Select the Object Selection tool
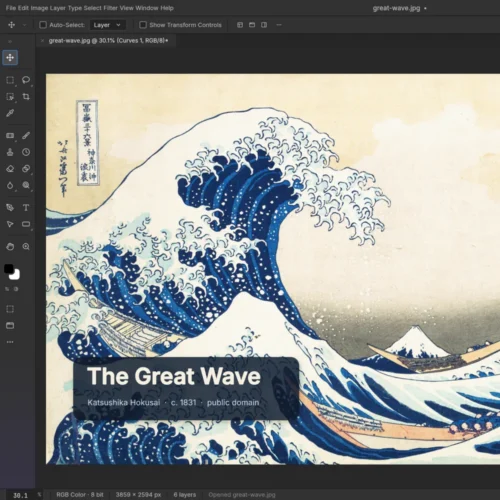 point(10,97)
